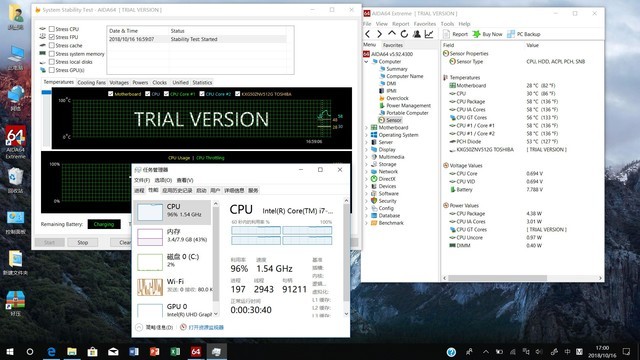Click the AIDA64 taskbar icon
The width and height of the screenshot is (640, 360).
tap(196, 351)
